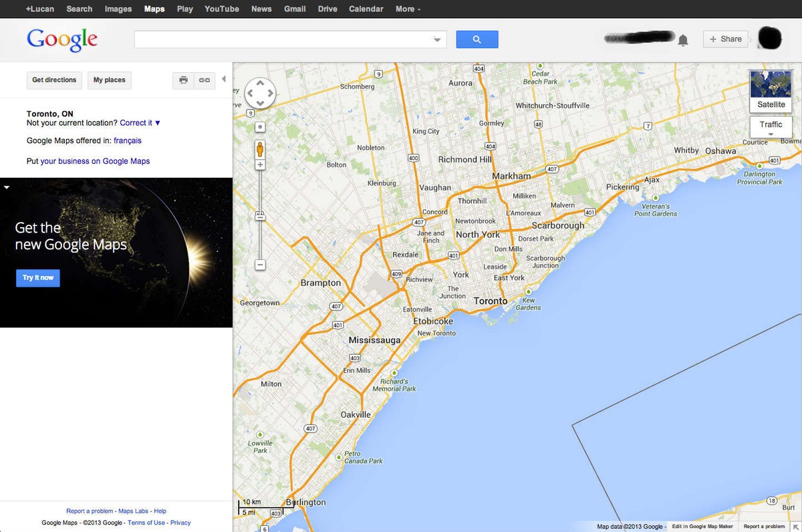The height and width of the screenshot is (532, 802).
Task: Zoom in with the plus button
Action: 260,164
